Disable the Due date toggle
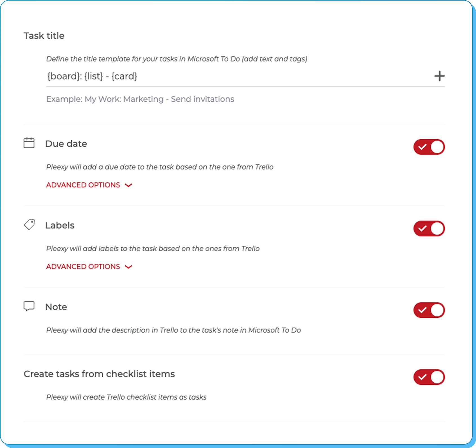Screen dimensions: 476x448 pos(429,147)
